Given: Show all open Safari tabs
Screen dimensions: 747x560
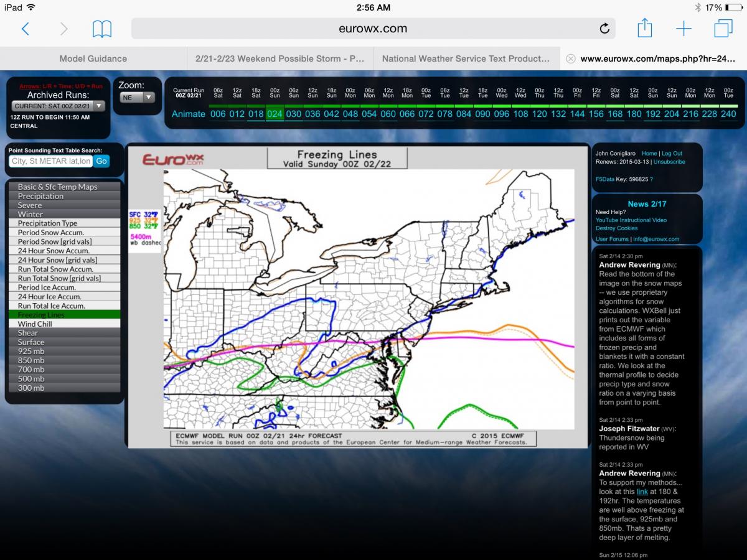Looking at the screenshot, I should click(723, 29).
